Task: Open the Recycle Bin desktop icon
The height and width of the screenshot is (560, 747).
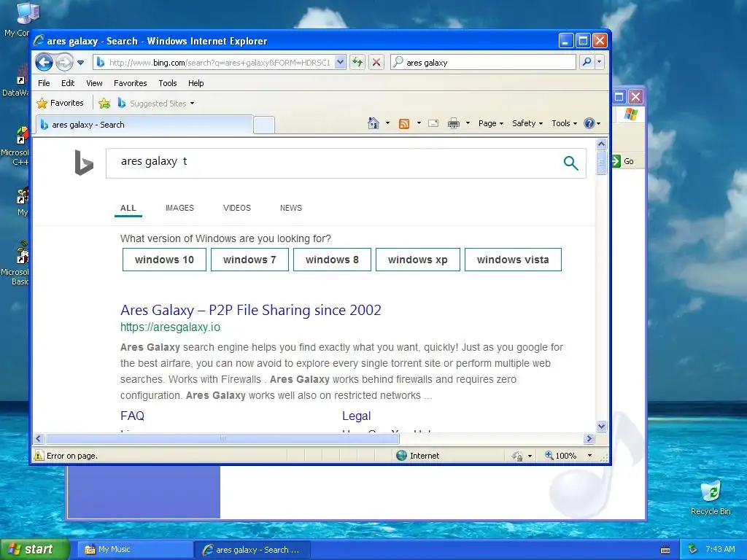Action: (x=711, y=497)
